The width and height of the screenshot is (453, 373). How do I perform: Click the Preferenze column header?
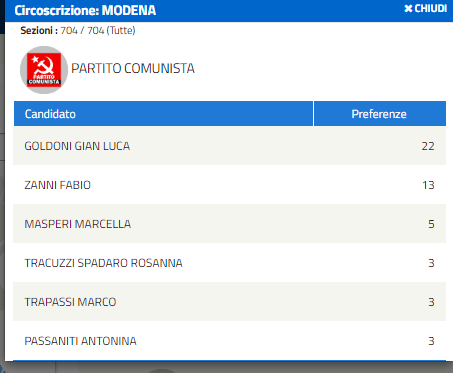(380, 114)
